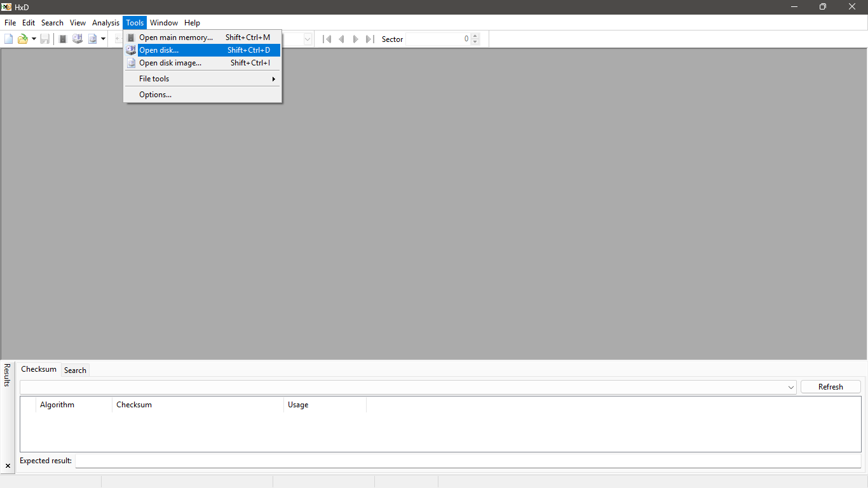This screenshot has height=488, width=868.
Task: Go to the first sector
Action: pos(327,39)
